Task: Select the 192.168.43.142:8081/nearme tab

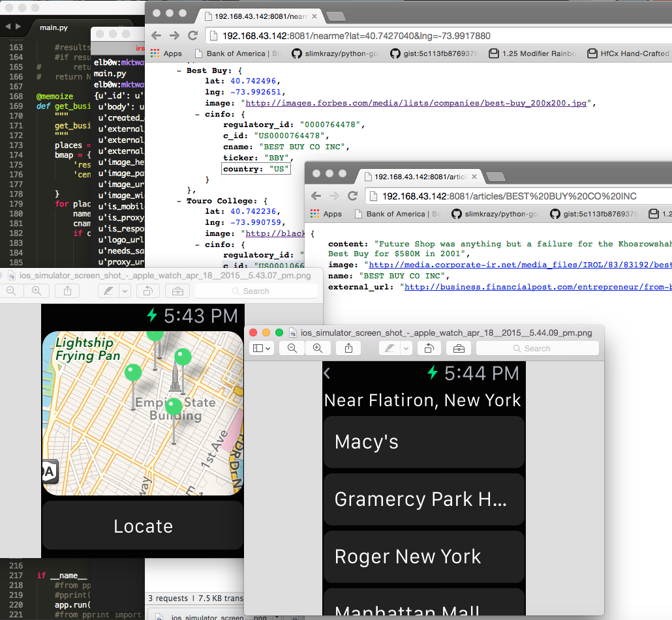Action: click(260, 16)
